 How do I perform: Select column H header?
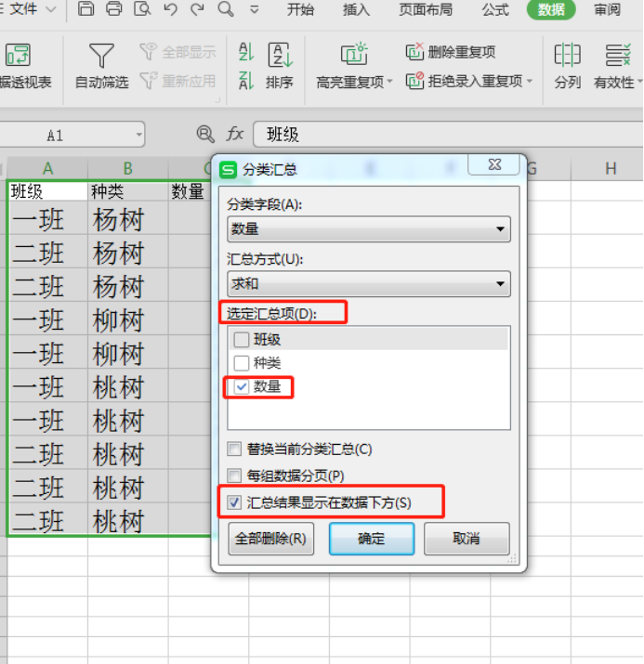click(611, 168)
